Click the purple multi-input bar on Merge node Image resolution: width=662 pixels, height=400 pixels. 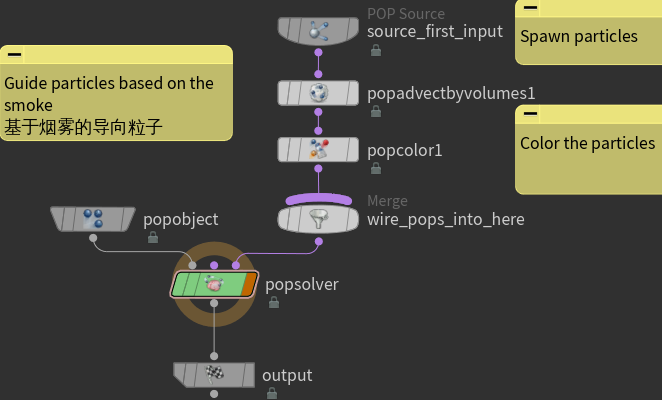coord(318,199)
